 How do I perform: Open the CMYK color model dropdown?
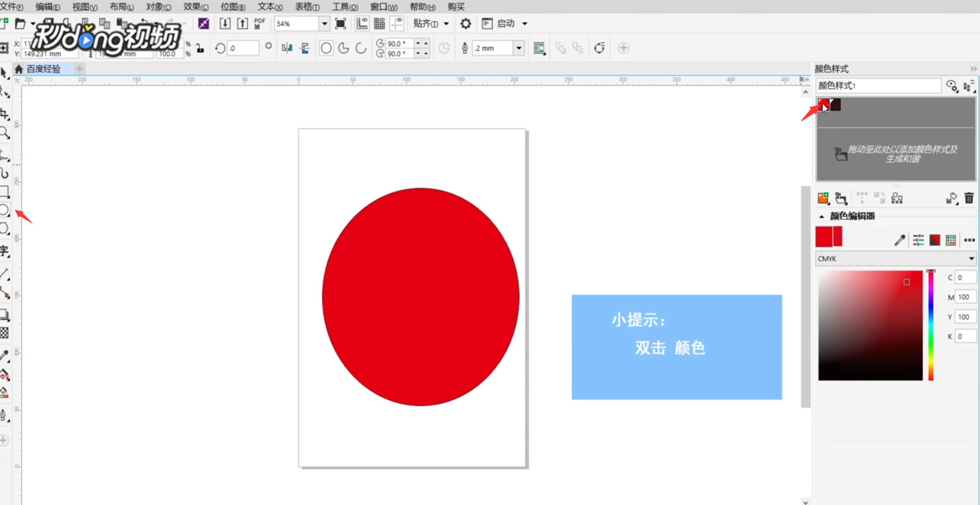tap(895, 258)
